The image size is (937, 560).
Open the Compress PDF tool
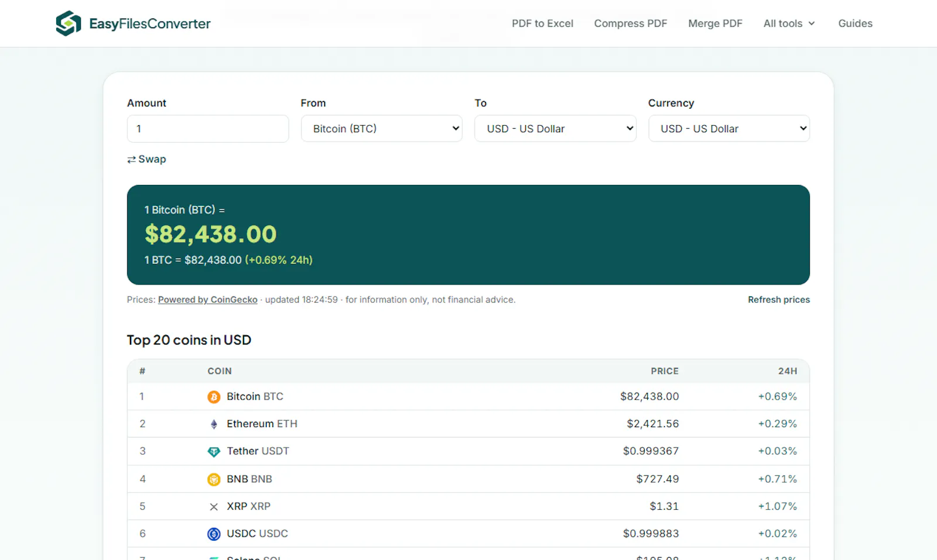tap(630, 23)
